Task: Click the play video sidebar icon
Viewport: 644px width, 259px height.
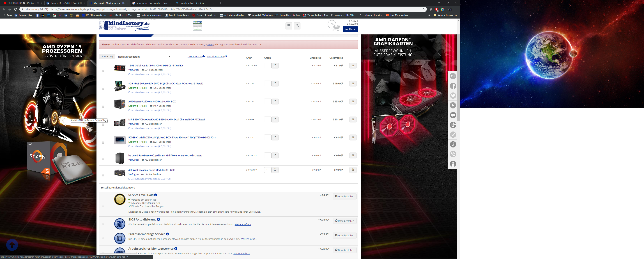Action: 453,105
